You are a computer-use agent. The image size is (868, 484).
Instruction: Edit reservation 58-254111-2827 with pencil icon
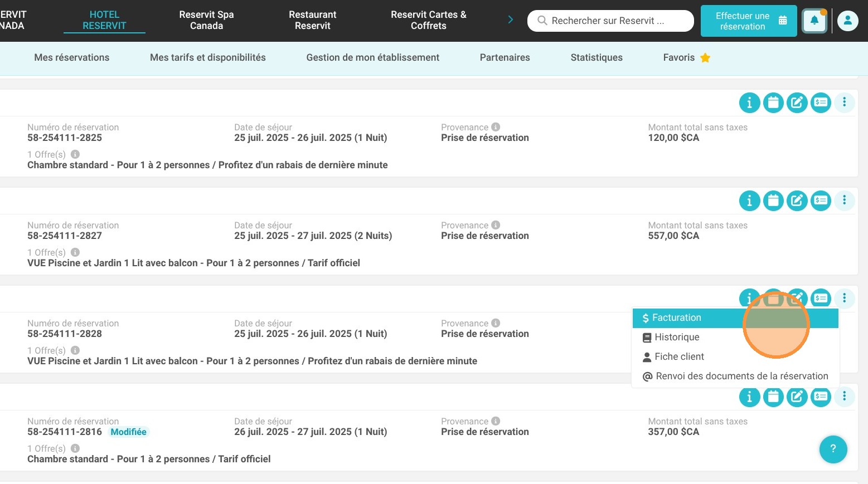click(x=797, y=201)
